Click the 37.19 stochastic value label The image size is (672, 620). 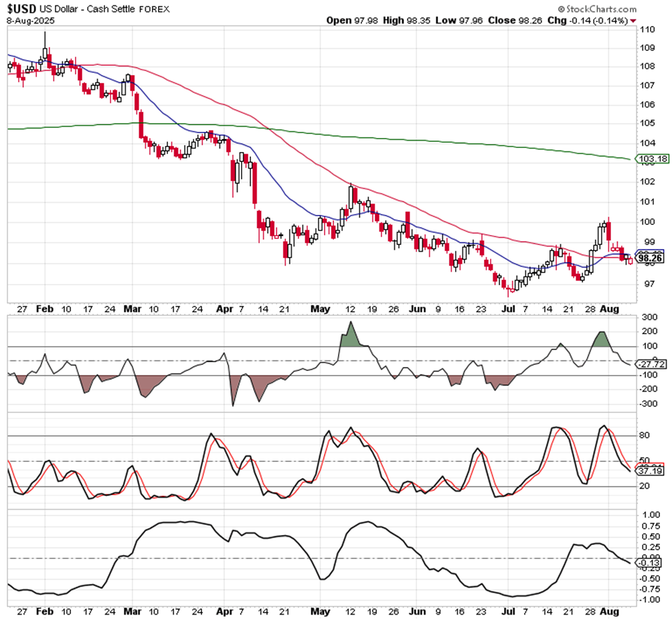coord(651,471)
